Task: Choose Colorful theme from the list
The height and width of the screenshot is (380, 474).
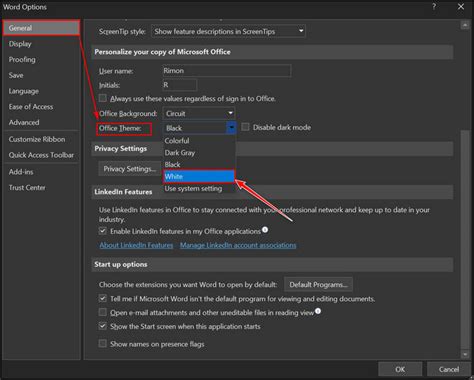Action: 199,141
